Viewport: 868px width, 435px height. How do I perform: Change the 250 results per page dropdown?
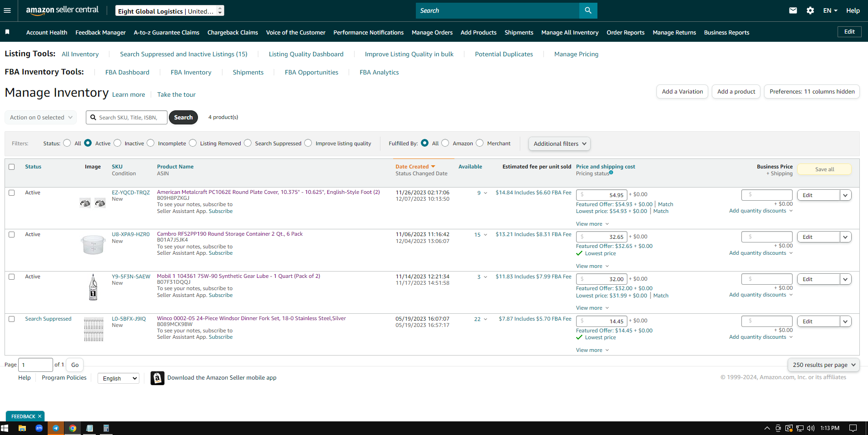(x=824, y=365)
